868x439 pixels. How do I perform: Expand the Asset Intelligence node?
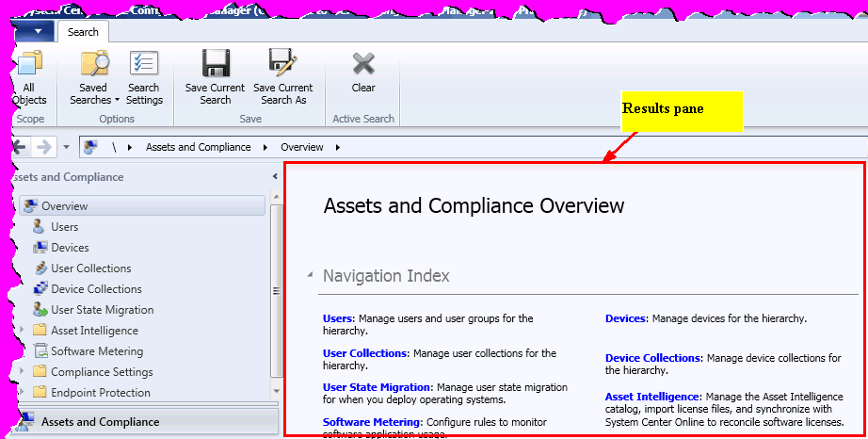(23, 330)
